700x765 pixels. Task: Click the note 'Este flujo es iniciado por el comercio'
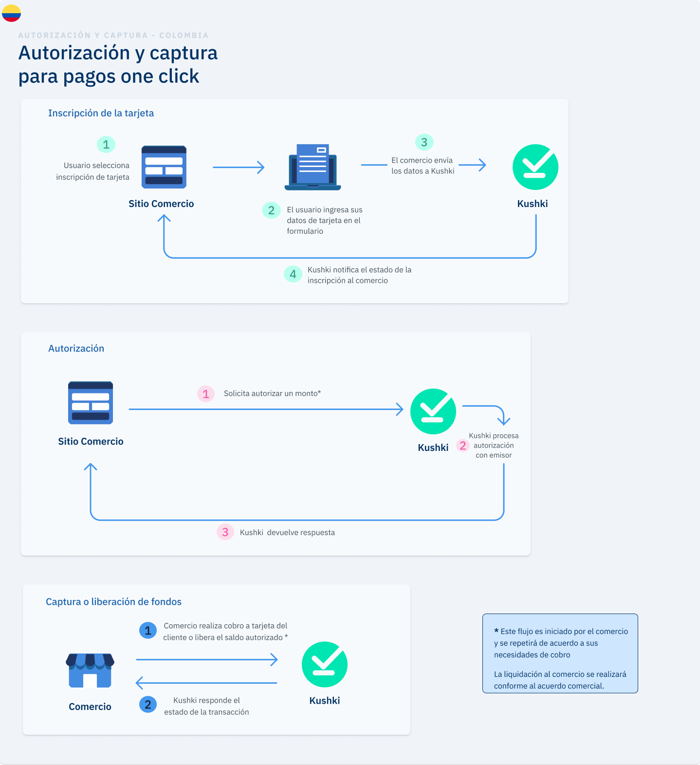pyautogui.click(x=561, y=643)
